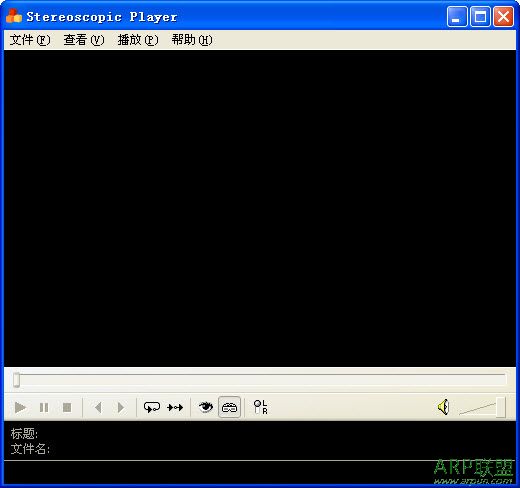The image size is (520, 488).
Task: Toggle the eye monoscopic view icon
Action: [206, 407]
